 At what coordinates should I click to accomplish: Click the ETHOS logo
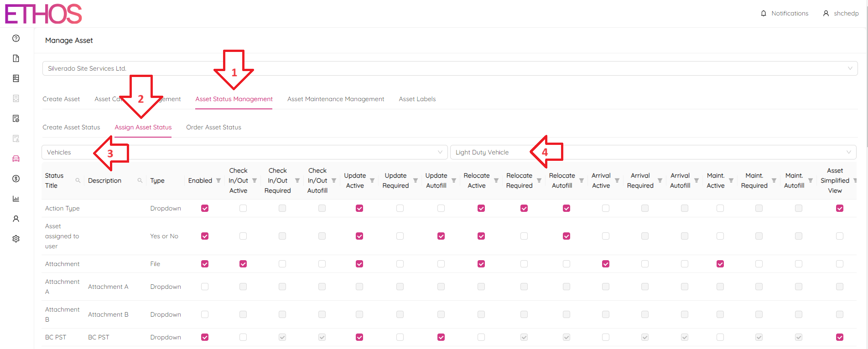[43, 14]
